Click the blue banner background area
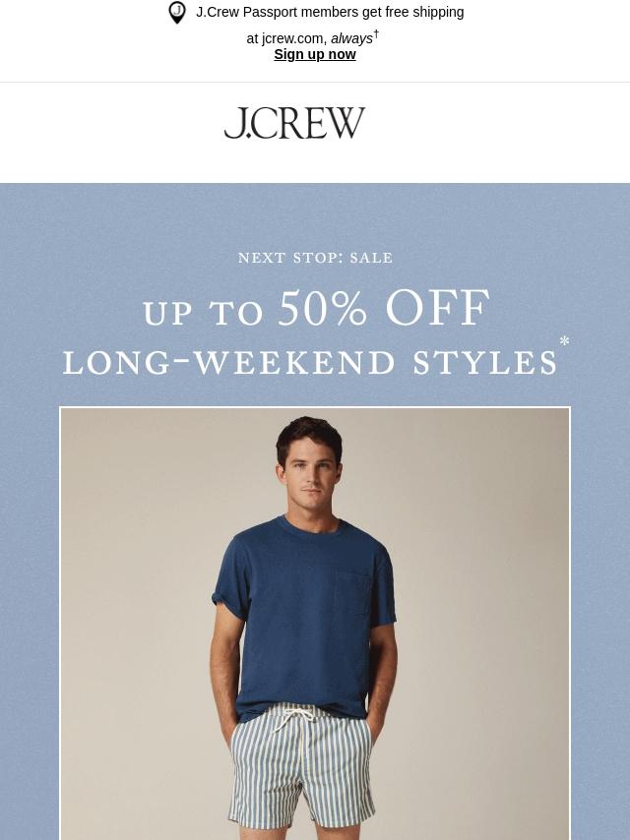Image resolution: width=630 pixels, height=840 pixels. (30, 536)
